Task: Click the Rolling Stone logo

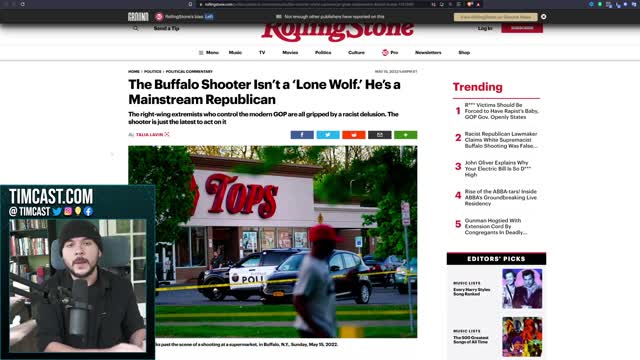Action: pos(338,31)
